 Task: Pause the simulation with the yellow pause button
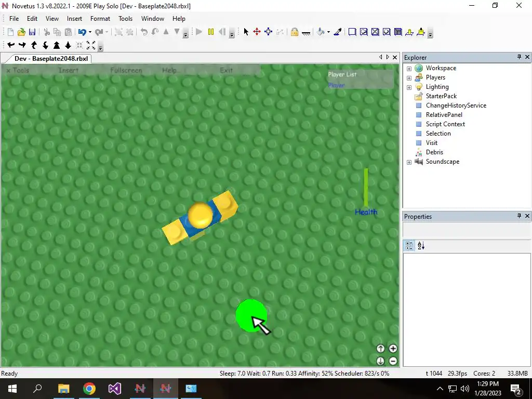coord(211,32)
